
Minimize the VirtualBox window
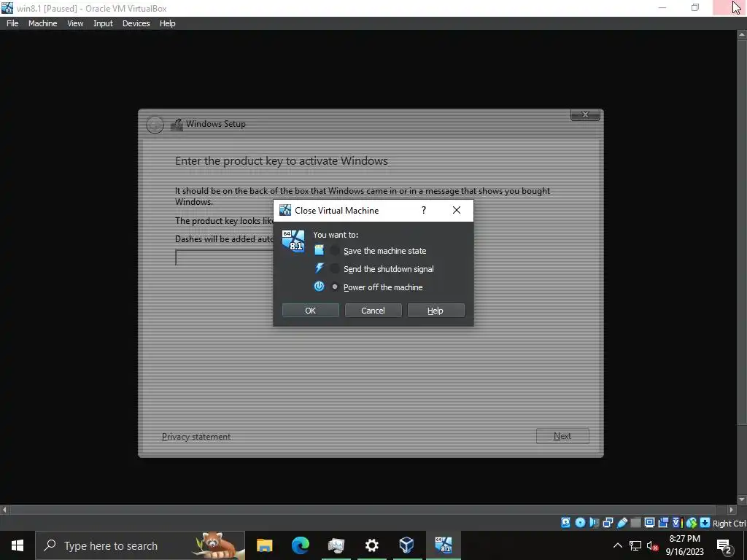[662, 7]
